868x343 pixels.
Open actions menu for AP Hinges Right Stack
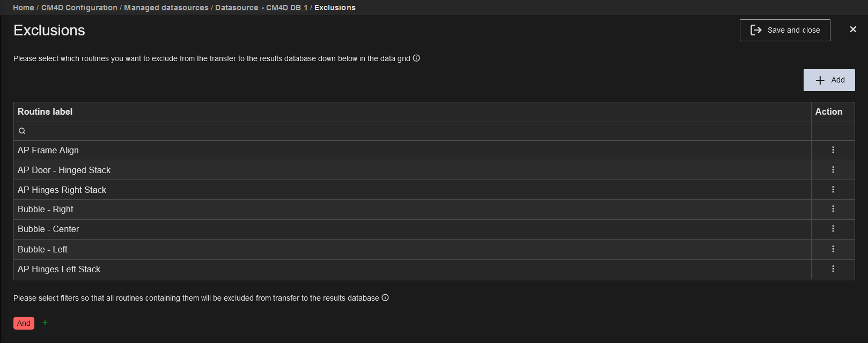(833, 190)
